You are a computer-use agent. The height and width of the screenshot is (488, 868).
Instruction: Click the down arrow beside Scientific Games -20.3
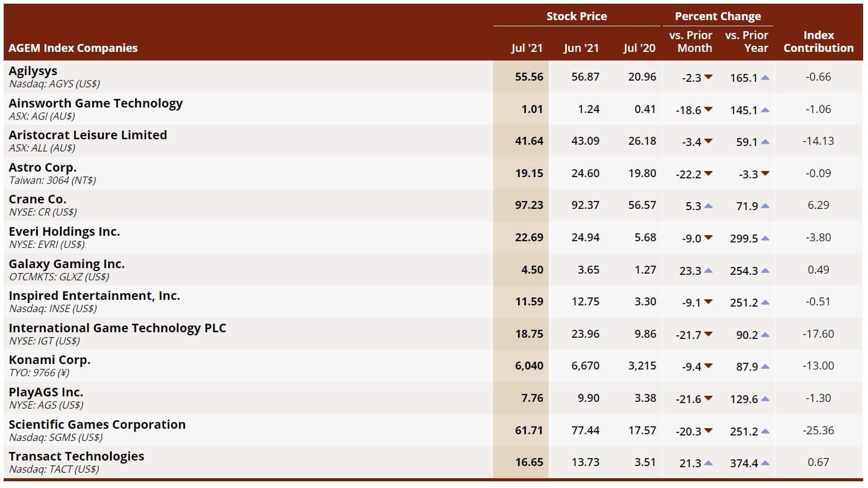click(708, 431)
